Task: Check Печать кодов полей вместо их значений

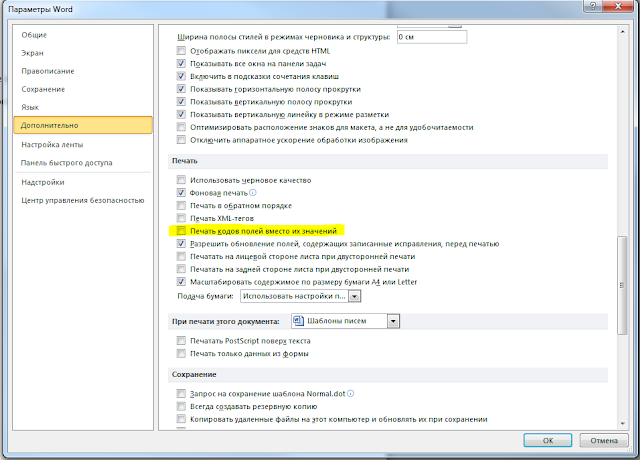Action: coord(181,231)
